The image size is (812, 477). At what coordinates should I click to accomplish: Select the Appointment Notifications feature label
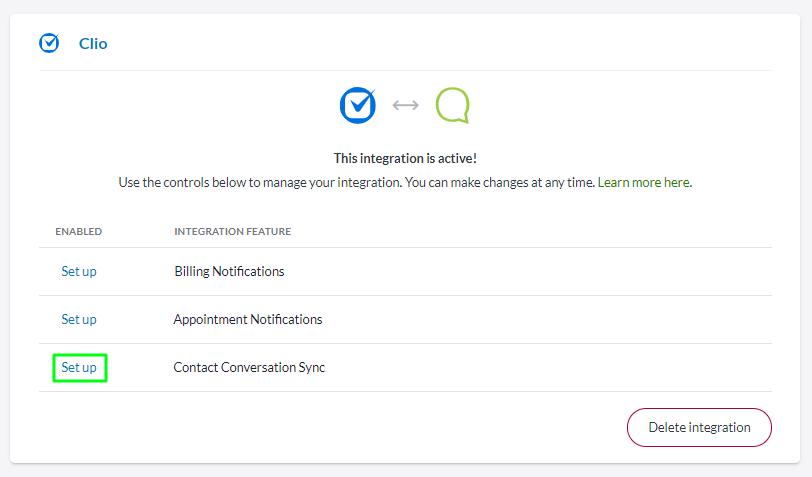[x=248, y=319]
